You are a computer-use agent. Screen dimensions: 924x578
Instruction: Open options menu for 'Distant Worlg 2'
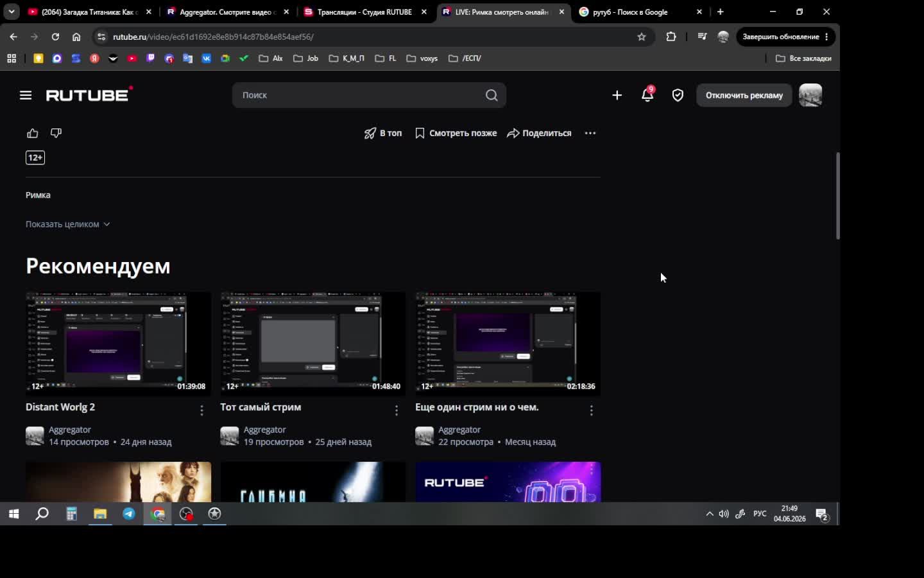click(x=201, y=410)
